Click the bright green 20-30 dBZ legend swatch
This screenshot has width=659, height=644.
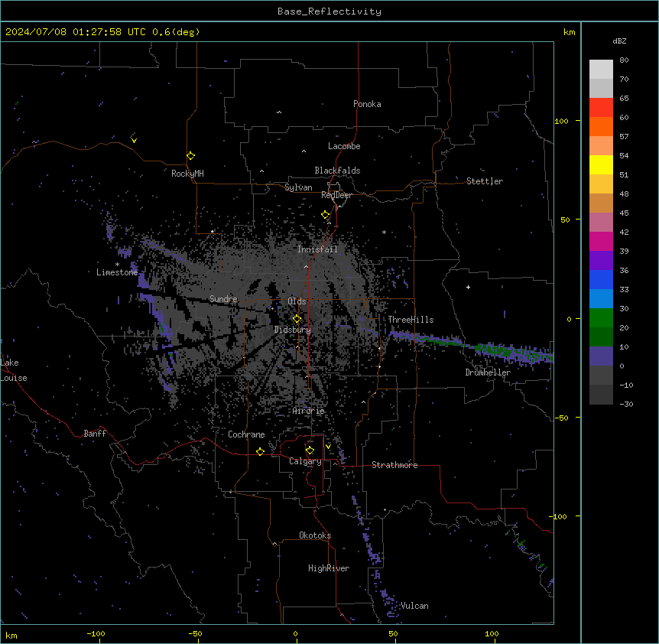coord(601,318)
